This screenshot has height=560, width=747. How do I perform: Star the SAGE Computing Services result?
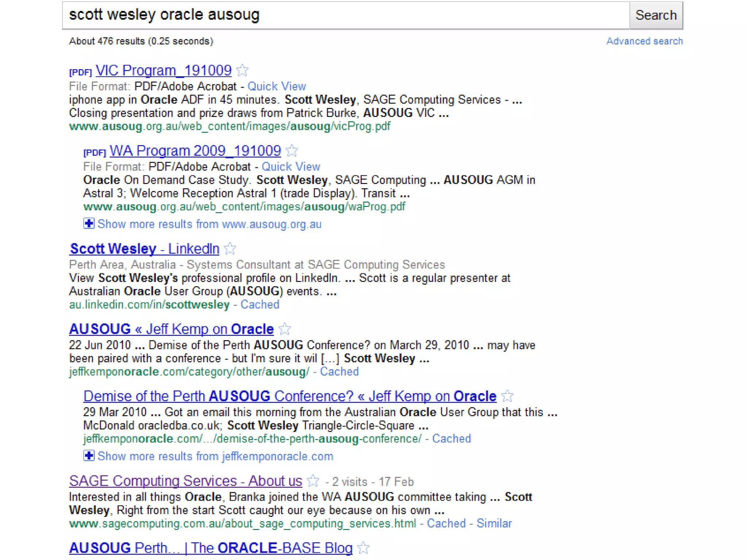[x=313, y=481]
